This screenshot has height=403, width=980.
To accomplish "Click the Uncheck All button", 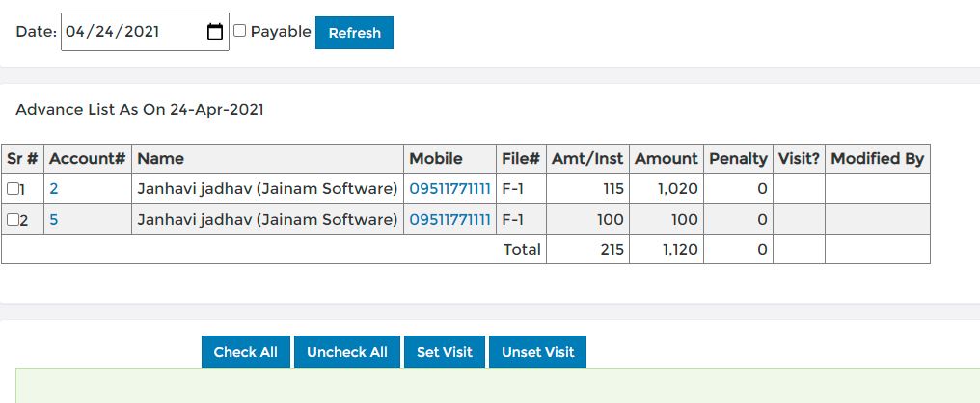I will coord(347,352).
